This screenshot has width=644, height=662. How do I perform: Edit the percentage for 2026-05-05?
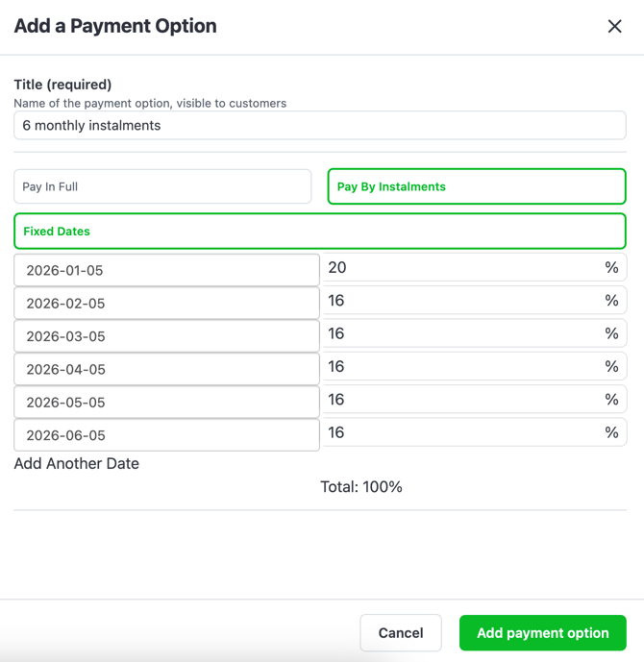point(463,400)
